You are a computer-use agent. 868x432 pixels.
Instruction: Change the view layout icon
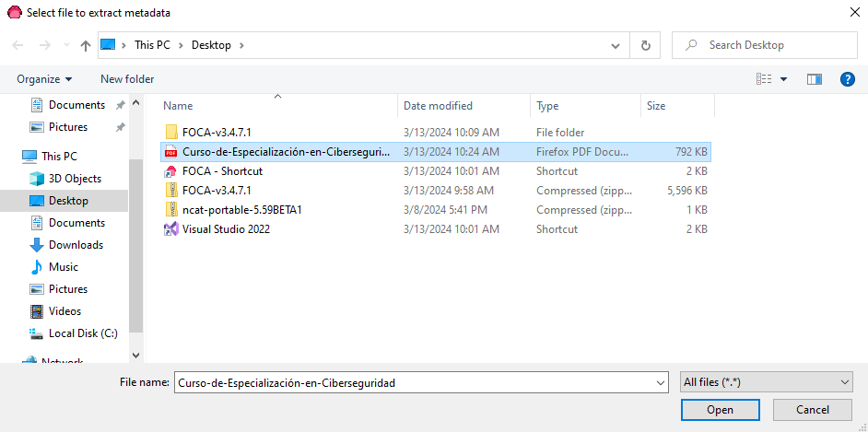point(764,79)
